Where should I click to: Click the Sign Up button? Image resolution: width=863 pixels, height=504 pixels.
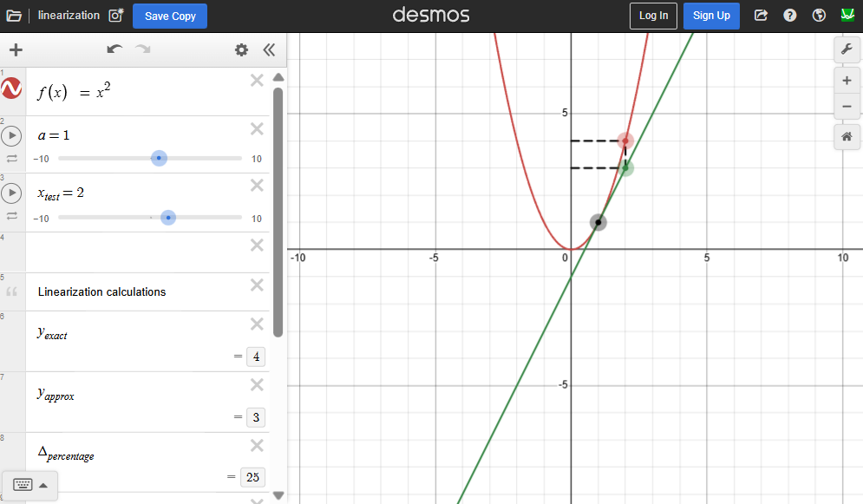coord(711,16)
